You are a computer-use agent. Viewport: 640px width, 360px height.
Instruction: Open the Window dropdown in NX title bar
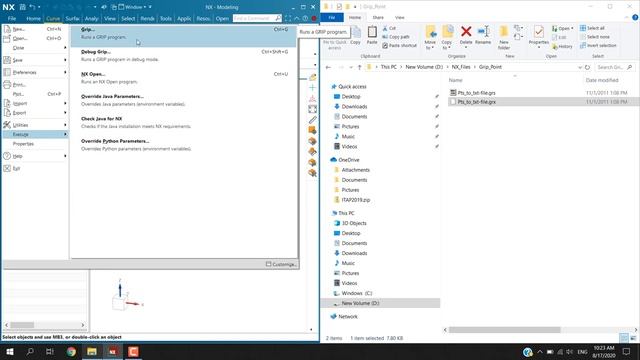tap(135, 7)
